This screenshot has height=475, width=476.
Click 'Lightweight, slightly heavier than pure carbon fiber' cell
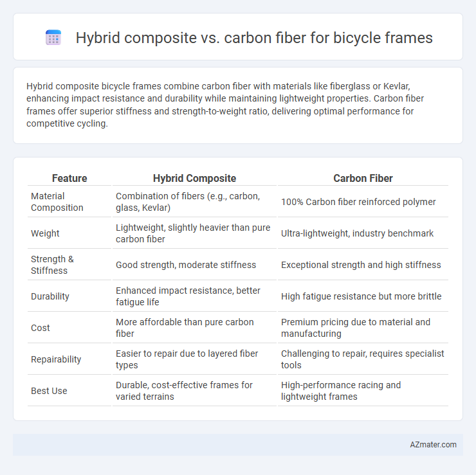[x=194, y=233]
